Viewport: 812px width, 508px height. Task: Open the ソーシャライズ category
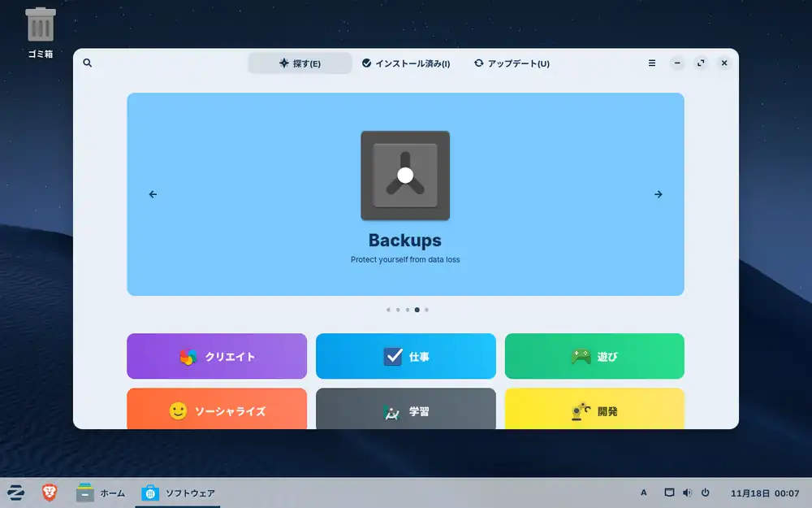tap(217, 410)
